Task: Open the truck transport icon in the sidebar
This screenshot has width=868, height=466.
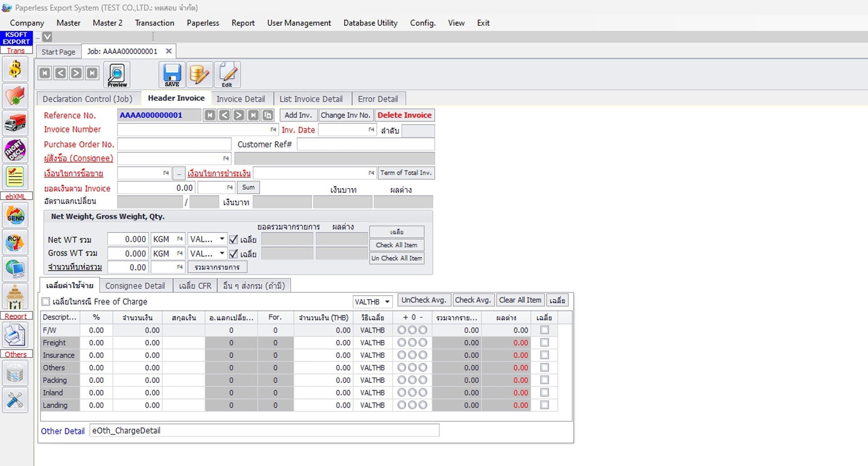Action: point(15,122)
